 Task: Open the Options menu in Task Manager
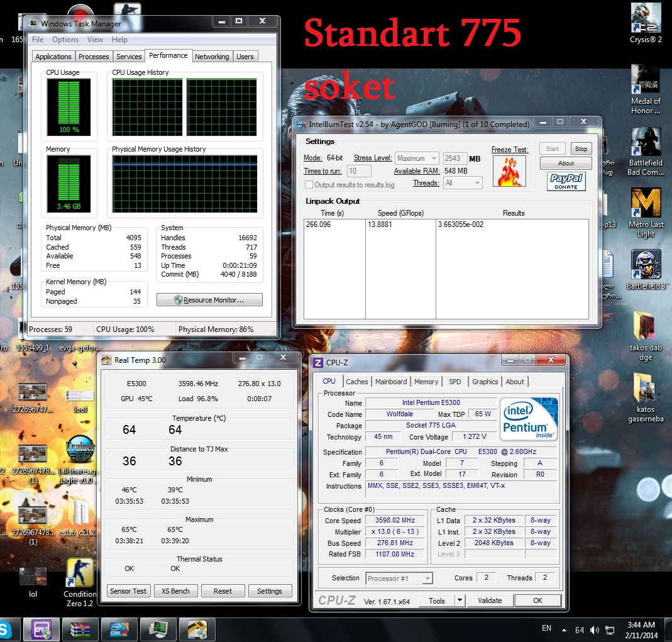(65, 40)
